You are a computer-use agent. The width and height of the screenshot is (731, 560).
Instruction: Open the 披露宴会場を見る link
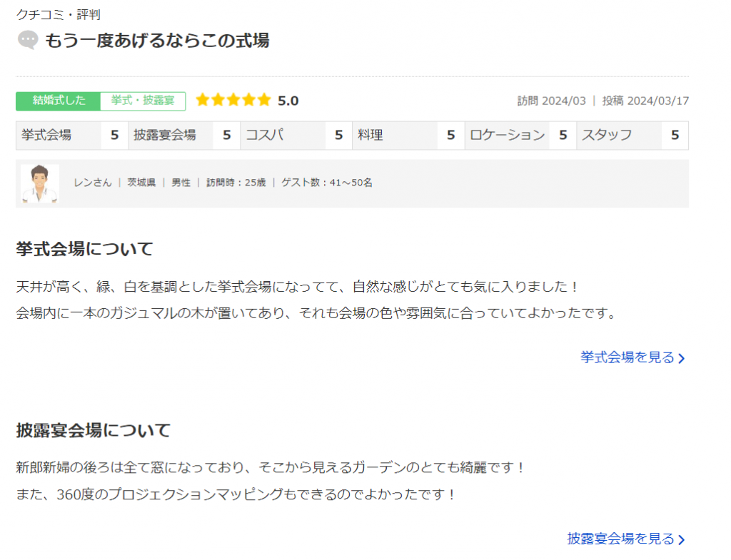click(x=625, y=539)
